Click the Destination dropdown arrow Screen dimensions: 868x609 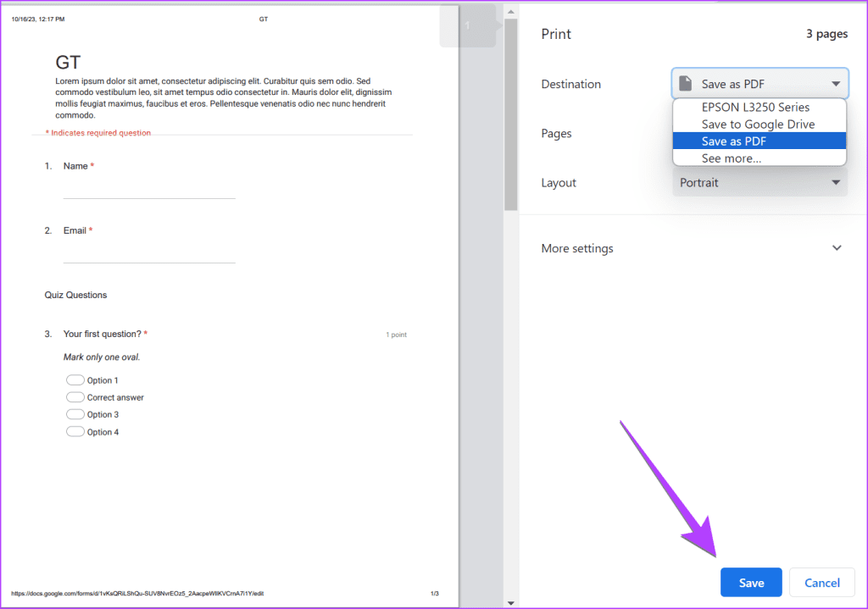pos(834,82)
